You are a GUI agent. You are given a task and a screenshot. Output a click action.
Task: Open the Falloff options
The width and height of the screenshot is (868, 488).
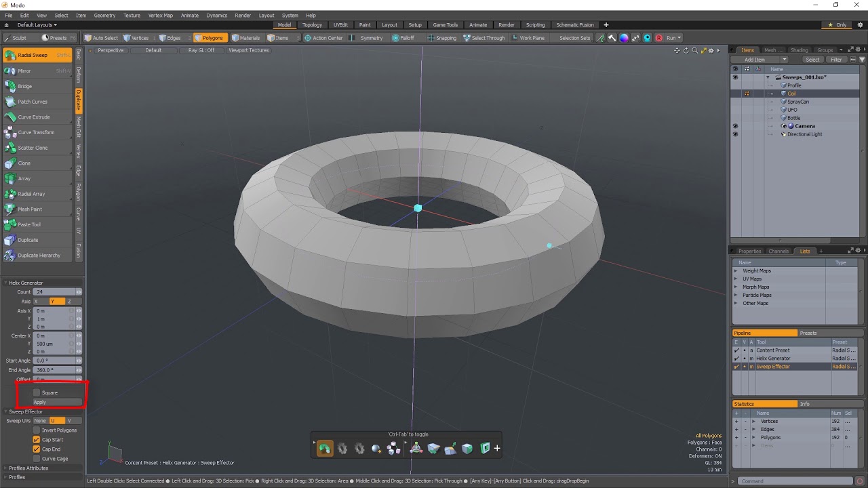[x=403, y=38]
